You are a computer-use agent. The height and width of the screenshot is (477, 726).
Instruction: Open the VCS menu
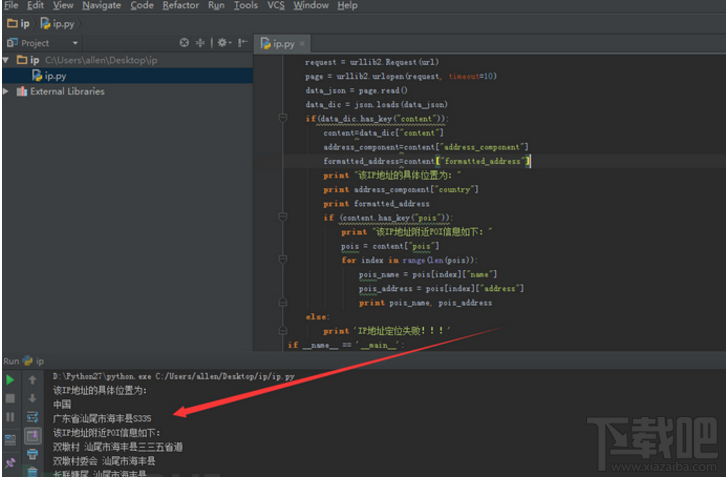(276, 6)
